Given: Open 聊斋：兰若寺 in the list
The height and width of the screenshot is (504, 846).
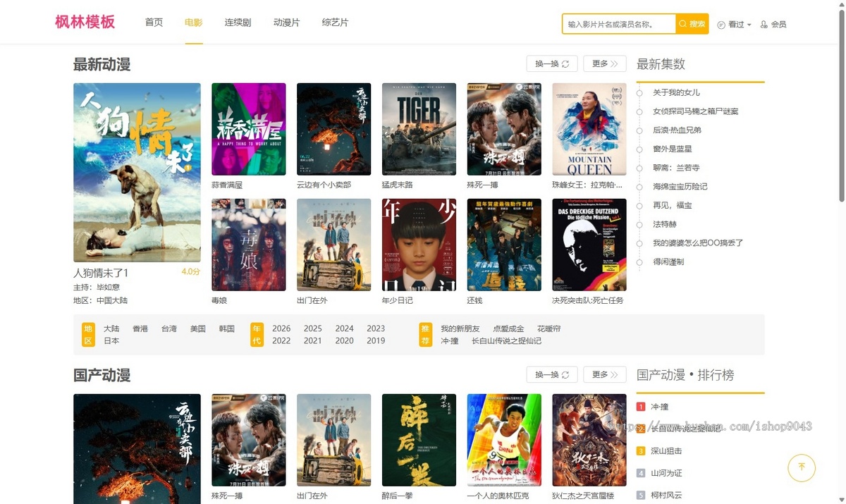Looking at the screenshot, I should pyautogui.click(x=676, y=168).
